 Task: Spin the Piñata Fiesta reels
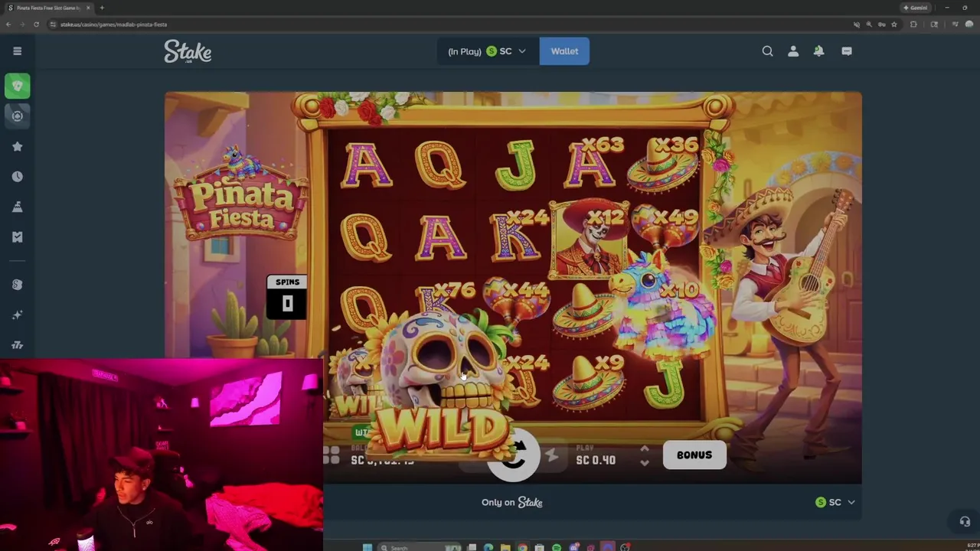514,456
